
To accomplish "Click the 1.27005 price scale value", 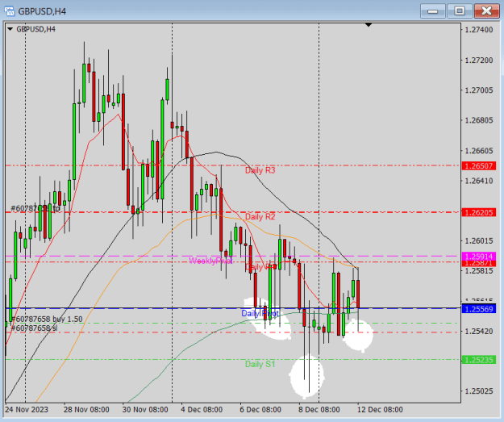I will (479, 90).
